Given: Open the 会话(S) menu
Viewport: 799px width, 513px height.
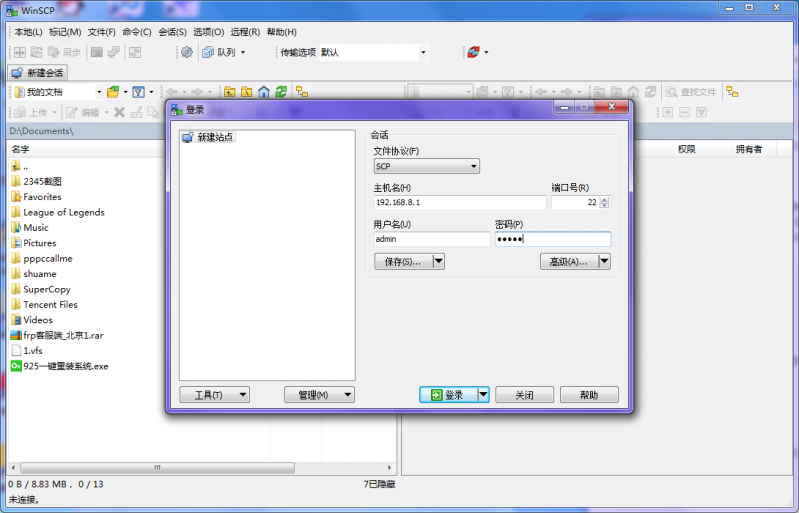Looking at the screenshot, I should [x=172, y=32].
